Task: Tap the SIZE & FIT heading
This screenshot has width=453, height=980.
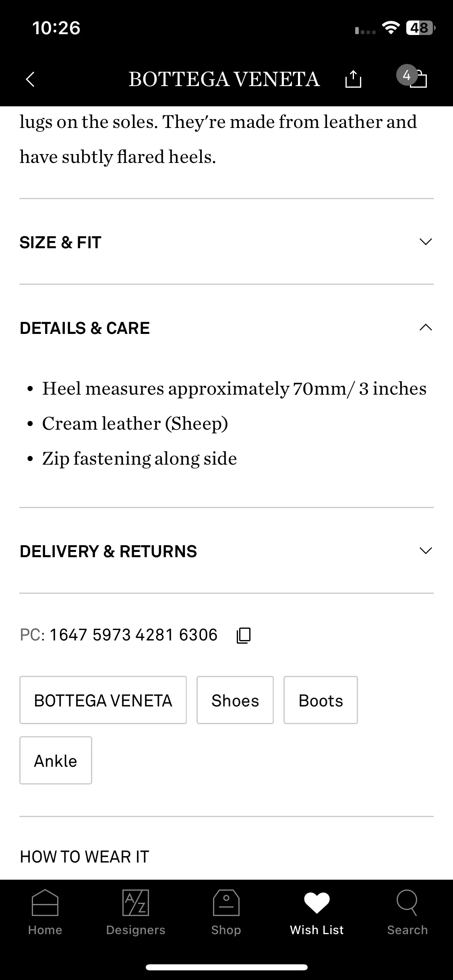Action: 60,243
